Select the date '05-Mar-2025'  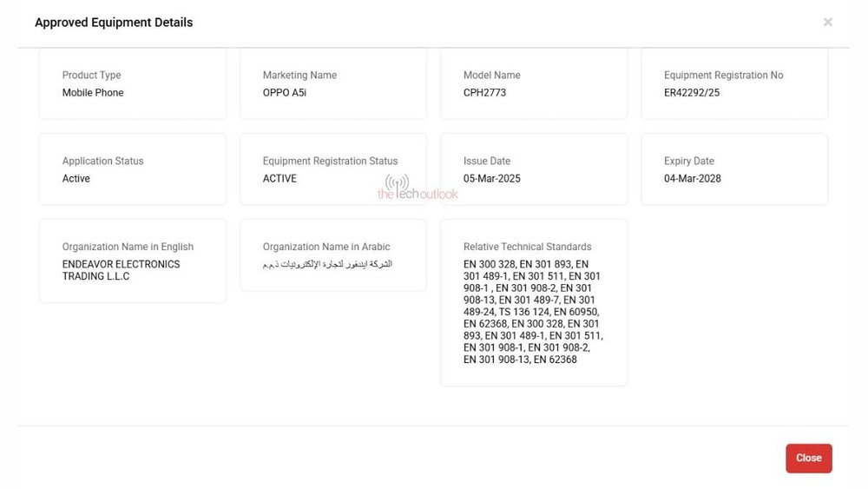491,178
